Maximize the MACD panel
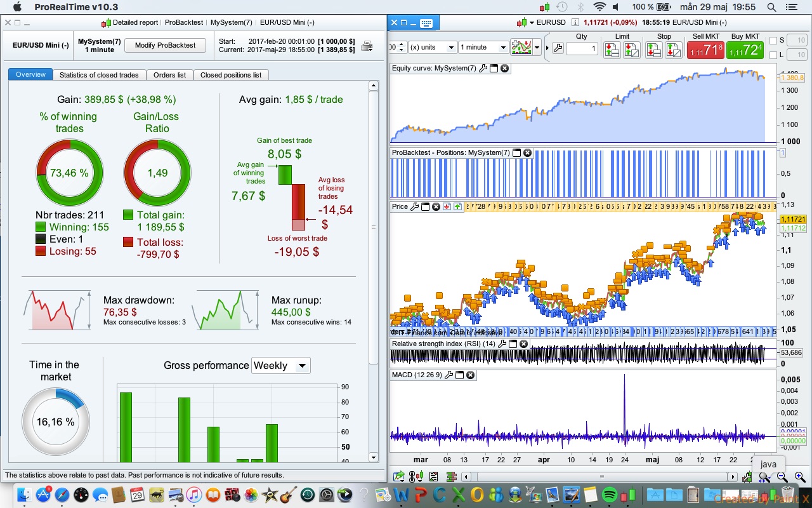The height and width of the screenshot is (508, 812). coord(460,375)
